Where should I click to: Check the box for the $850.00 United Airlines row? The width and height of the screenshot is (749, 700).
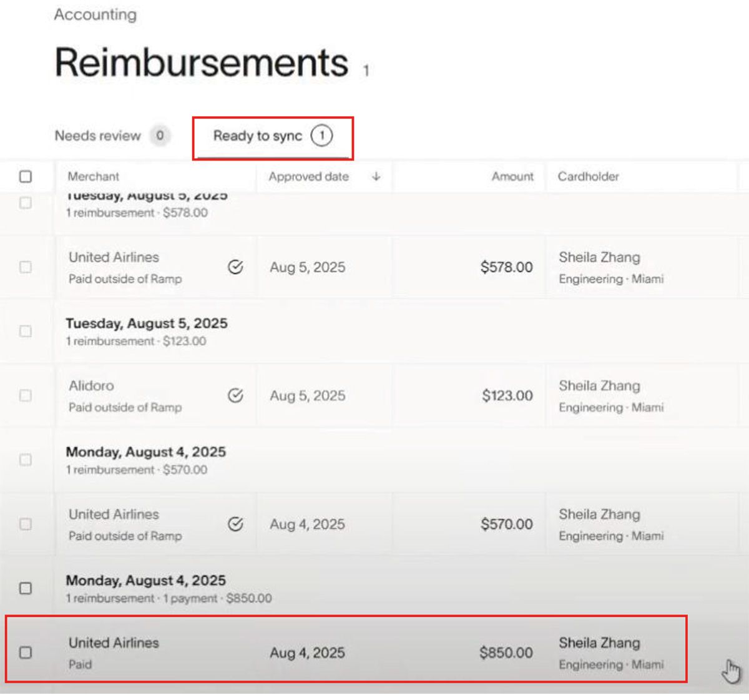[26, 653]
